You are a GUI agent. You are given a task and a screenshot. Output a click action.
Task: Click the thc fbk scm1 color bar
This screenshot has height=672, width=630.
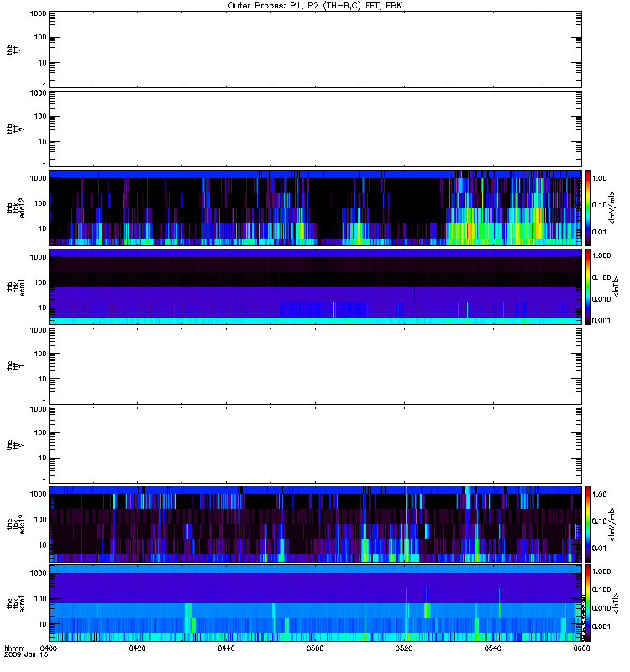tap(588, 603)
